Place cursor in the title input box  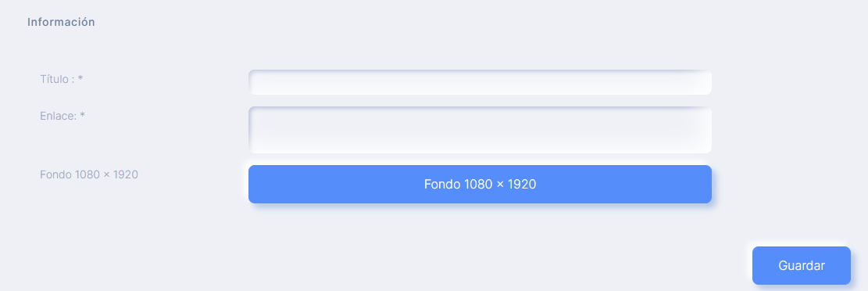(480, 82)
